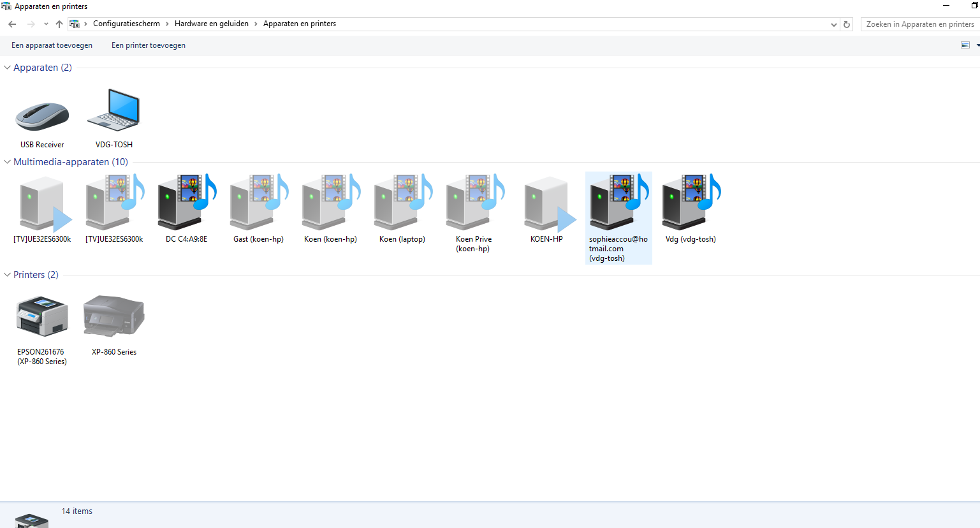Select the Gast (koen-hp) media device
This screenshot has width=980, height=528.
[258, 209]
